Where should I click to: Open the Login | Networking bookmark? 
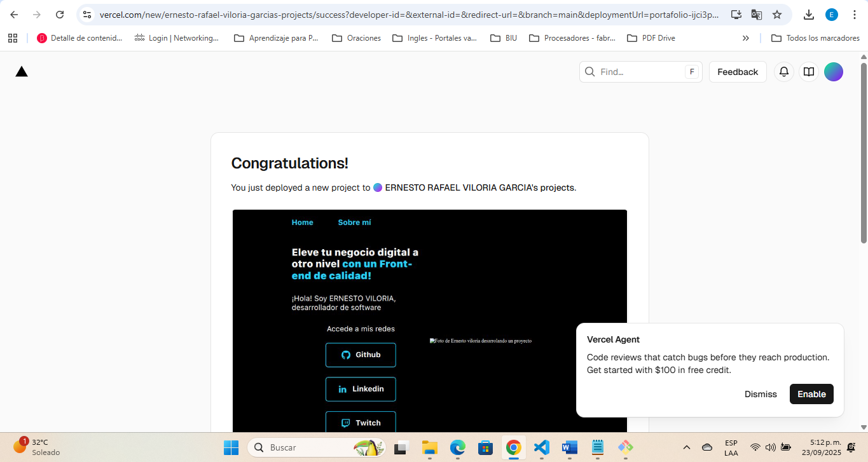(177, 38)
